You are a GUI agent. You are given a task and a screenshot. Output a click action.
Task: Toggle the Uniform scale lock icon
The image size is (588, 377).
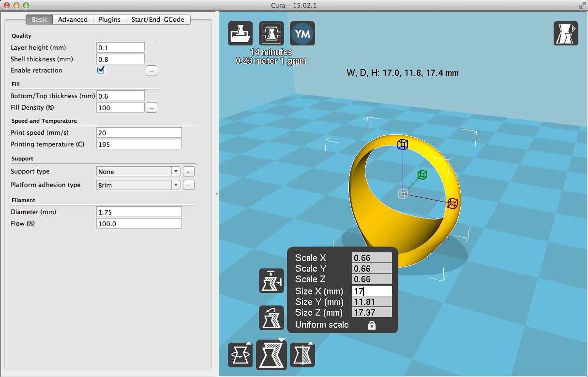(372, 325)
